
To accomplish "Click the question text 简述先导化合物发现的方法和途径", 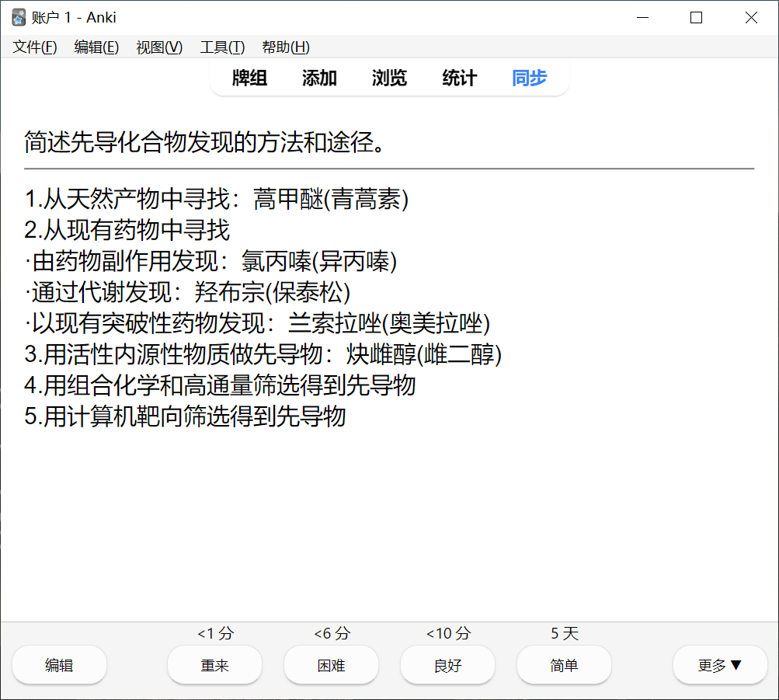I will (x=204, y=142).
